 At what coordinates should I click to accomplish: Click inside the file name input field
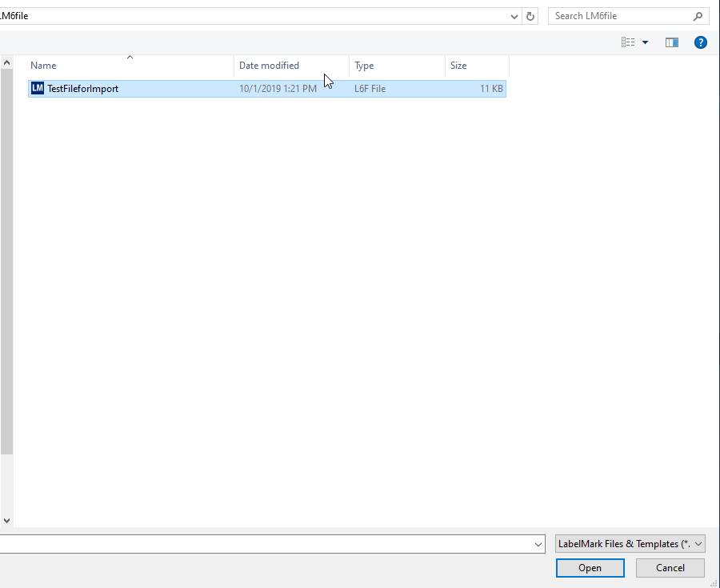pos(272,543)
